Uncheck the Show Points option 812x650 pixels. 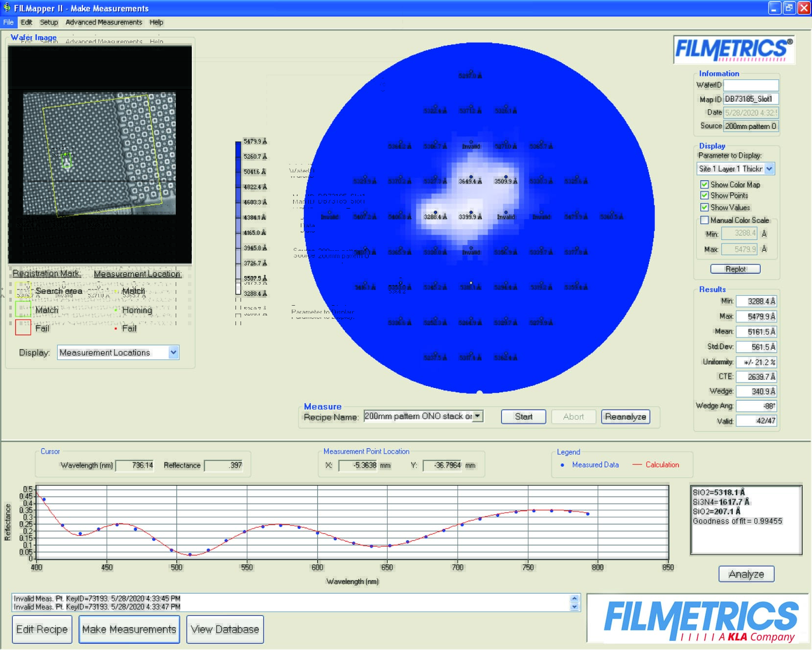pyautogui.click(x=704, y=195)
